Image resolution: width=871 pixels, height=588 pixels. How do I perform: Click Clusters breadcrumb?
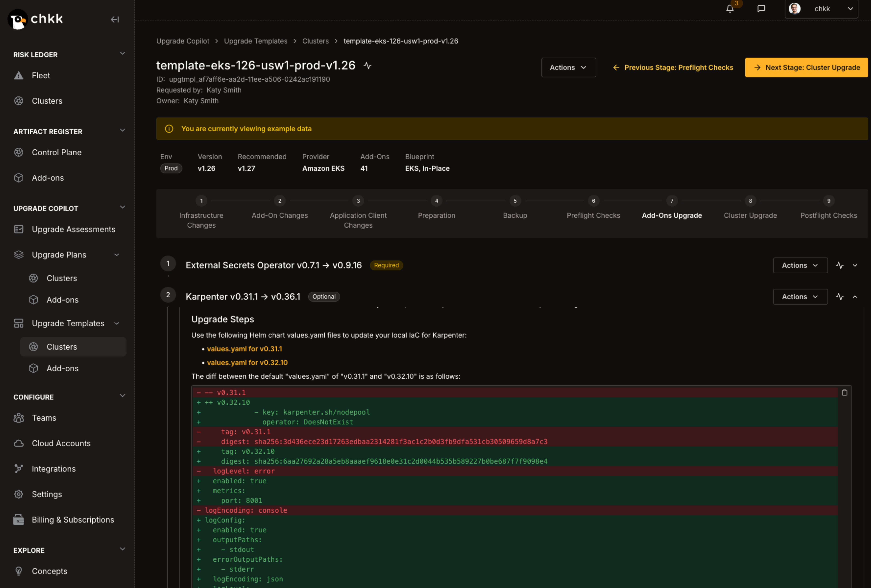(x=315, y=41)
